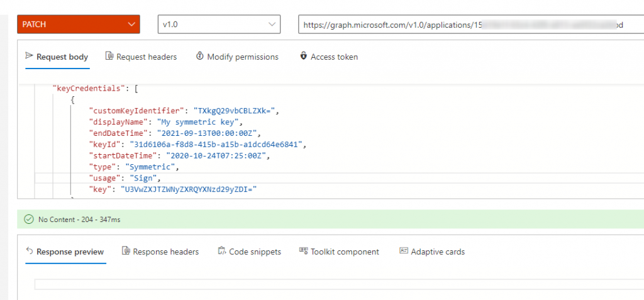This screenshot has height=300, width=644.
Task: Click the Response headers document icon
Action: [126, 251]
